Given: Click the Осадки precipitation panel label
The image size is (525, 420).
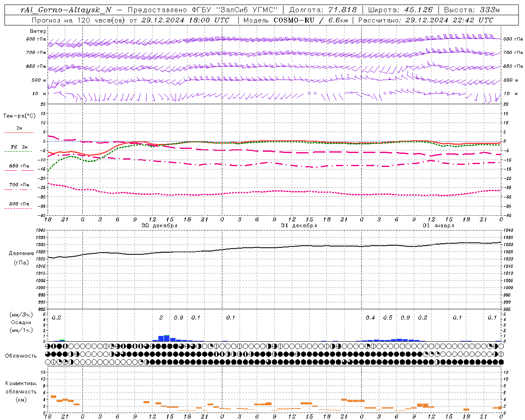Looking at the screenshot, I should (x=21, y=322).
